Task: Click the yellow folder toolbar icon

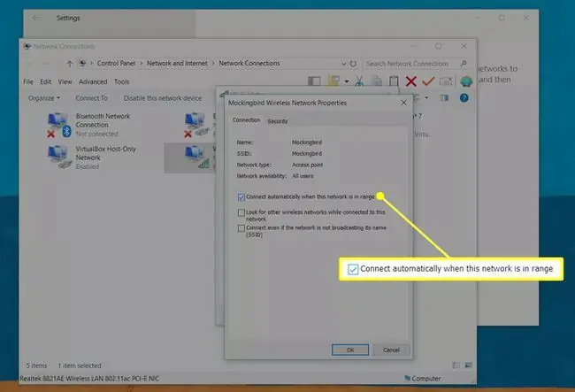Action: click(x=333, y=81)
